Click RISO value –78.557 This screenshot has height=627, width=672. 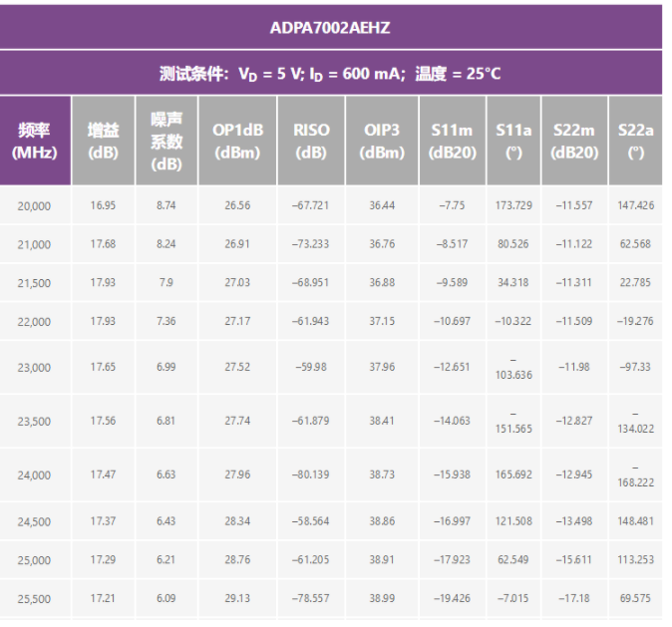click(311, 598)
